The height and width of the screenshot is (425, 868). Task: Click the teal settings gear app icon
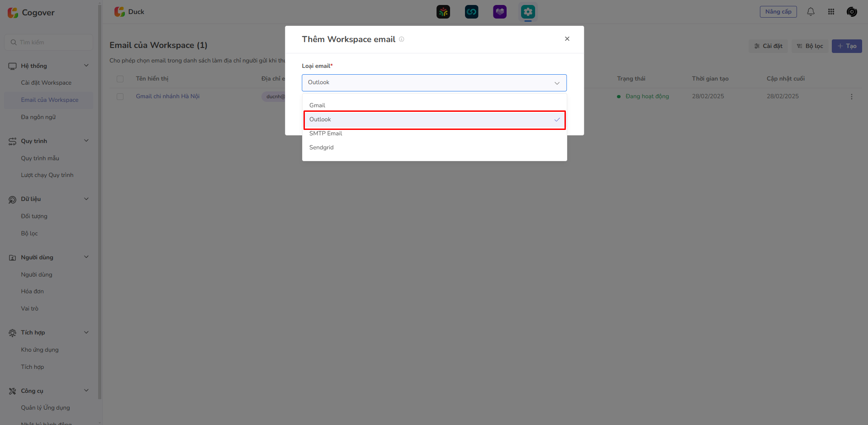[528, 12]
